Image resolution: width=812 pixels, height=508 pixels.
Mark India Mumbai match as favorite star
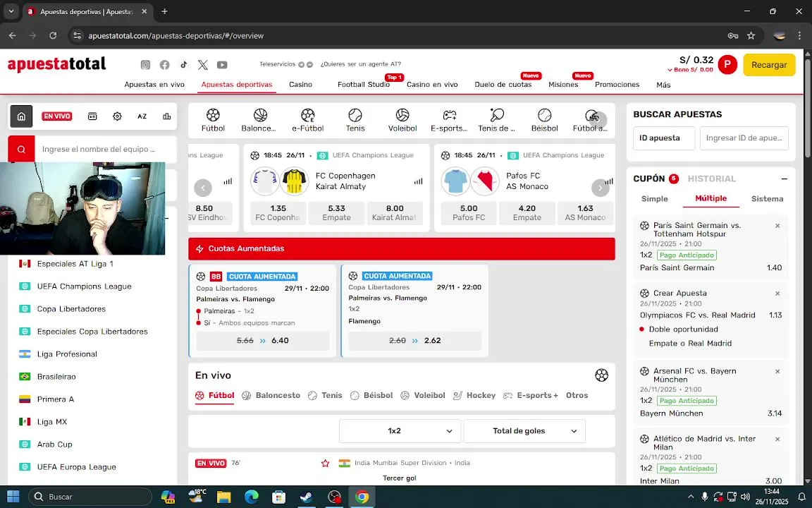[x=325, y=464]
